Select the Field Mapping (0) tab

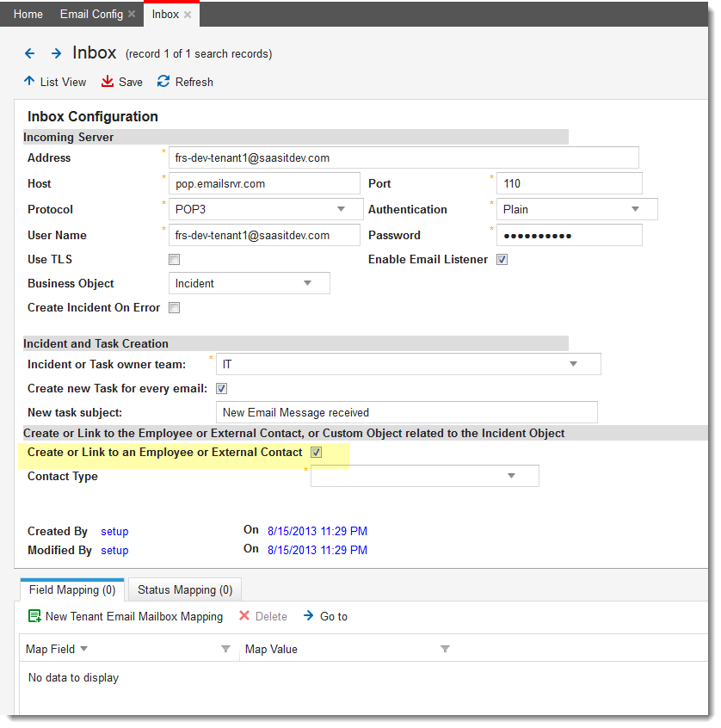coord(72,589)
